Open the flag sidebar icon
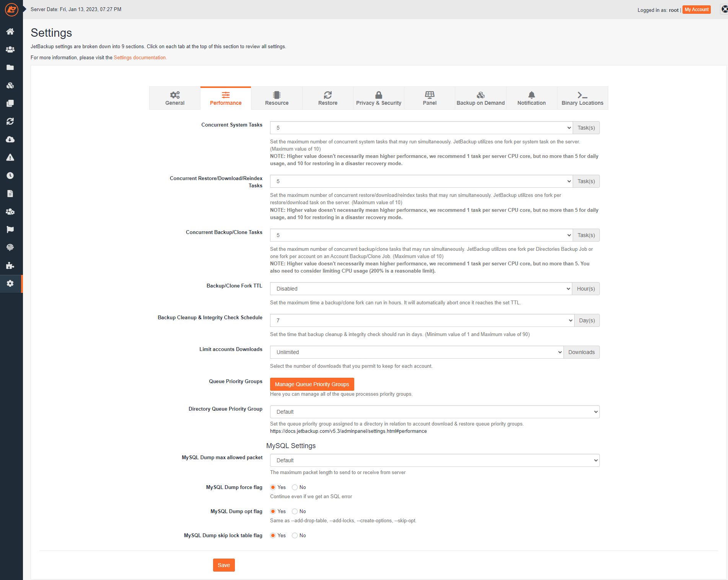The width and height of the screenshot is (728, 580). (x=10, y=229)
